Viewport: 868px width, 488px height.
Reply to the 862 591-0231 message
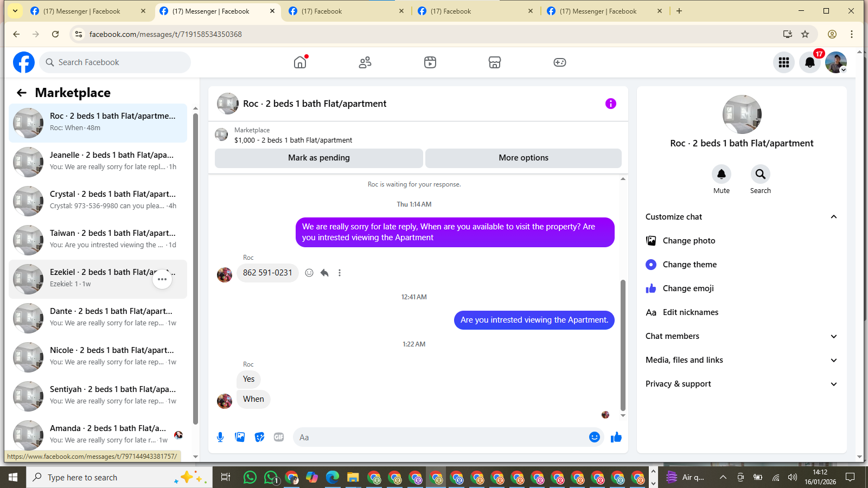(x=324, y=273)
